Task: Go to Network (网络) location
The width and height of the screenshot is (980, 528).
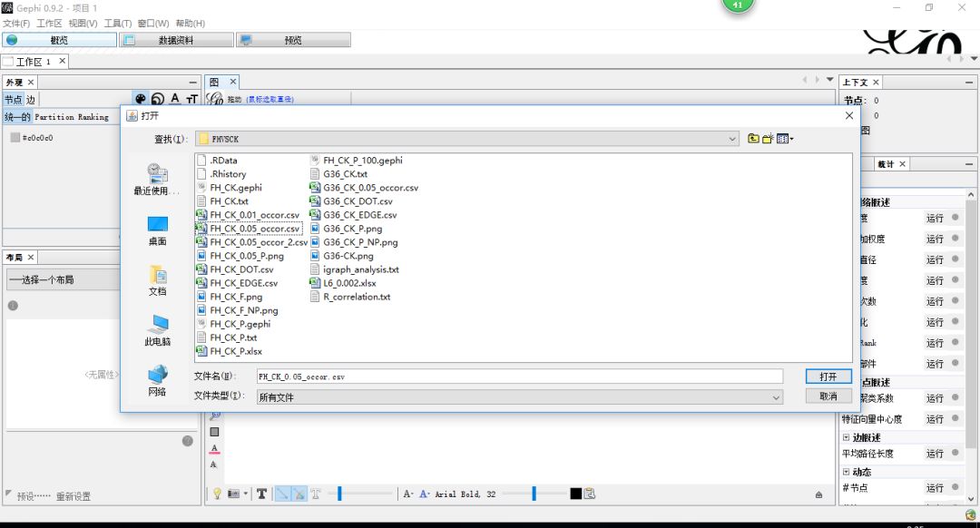Action: [x=158, y=380]
